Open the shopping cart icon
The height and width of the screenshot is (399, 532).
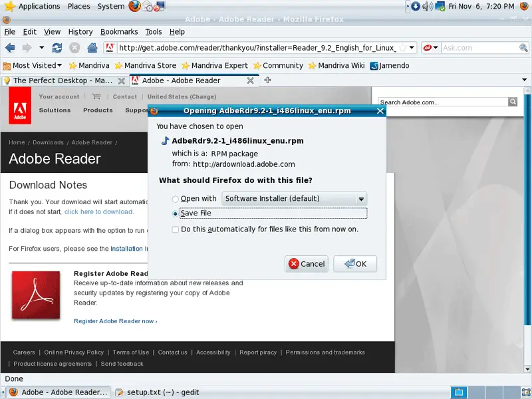pos(96,96)
